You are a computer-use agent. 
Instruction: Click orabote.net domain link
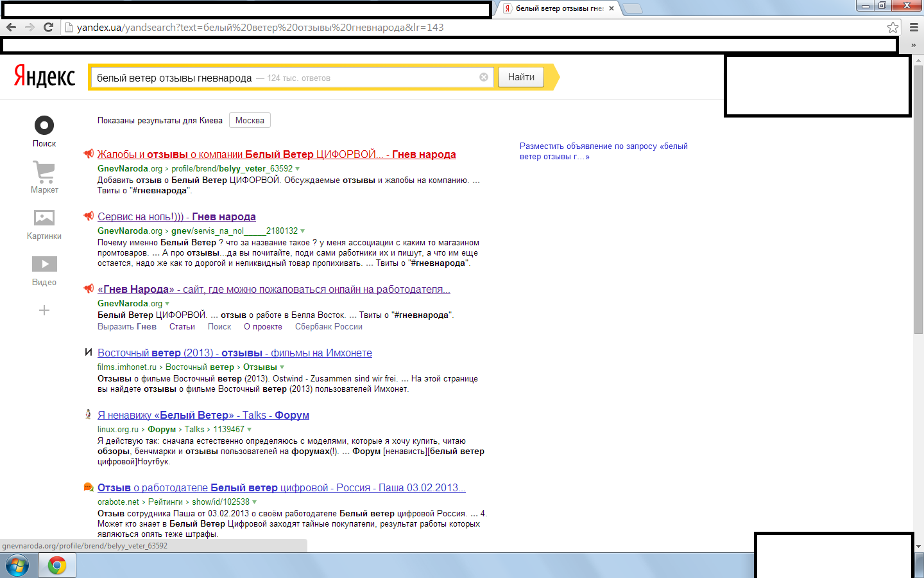click(118, 502)
